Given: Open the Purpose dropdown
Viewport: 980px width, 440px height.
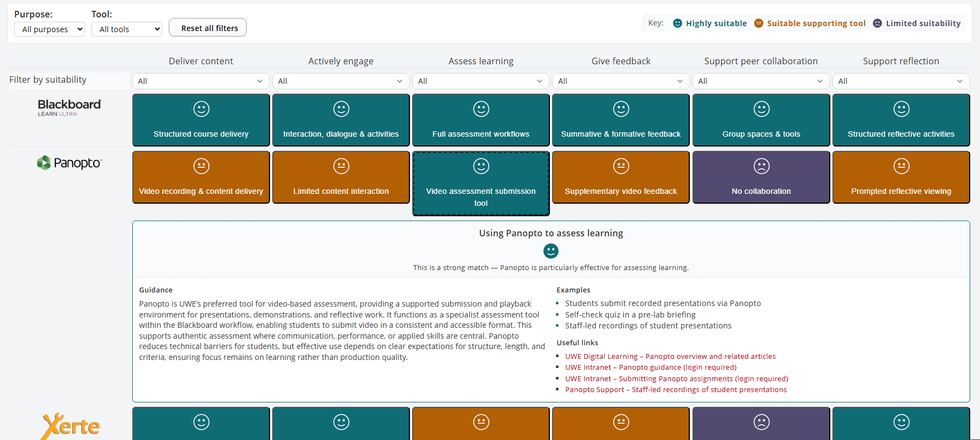Looking at the screenshot, I should click(x=50, y=29).
